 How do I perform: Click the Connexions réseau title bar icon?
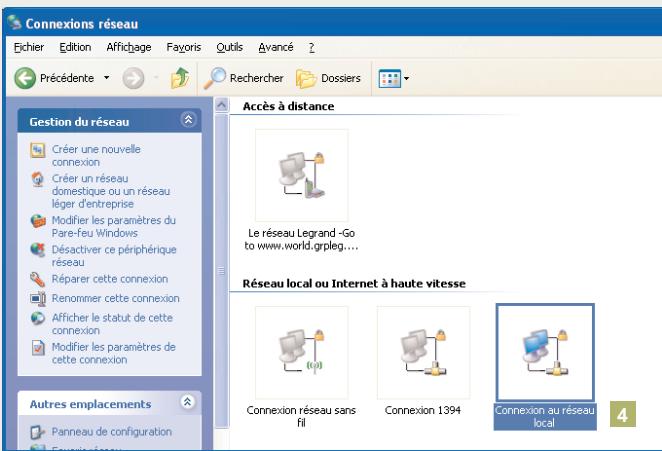(14, 22)
